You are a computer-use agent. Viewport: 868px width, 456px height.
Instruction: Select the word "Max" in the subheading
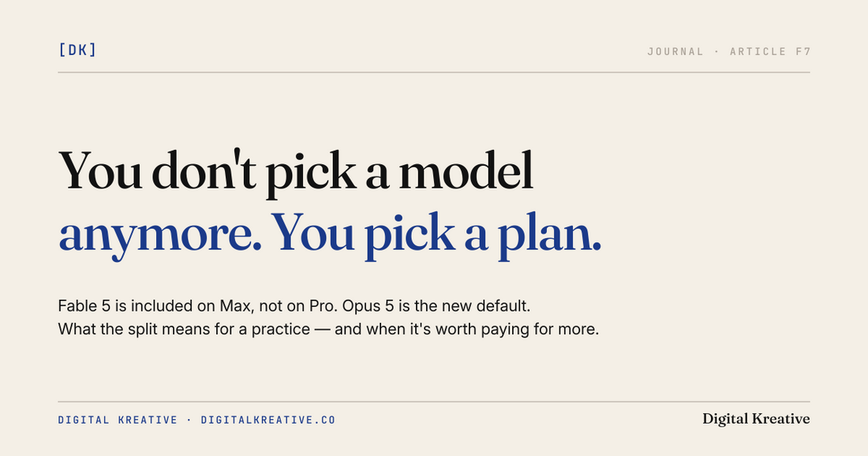click(x=235, y=305)
